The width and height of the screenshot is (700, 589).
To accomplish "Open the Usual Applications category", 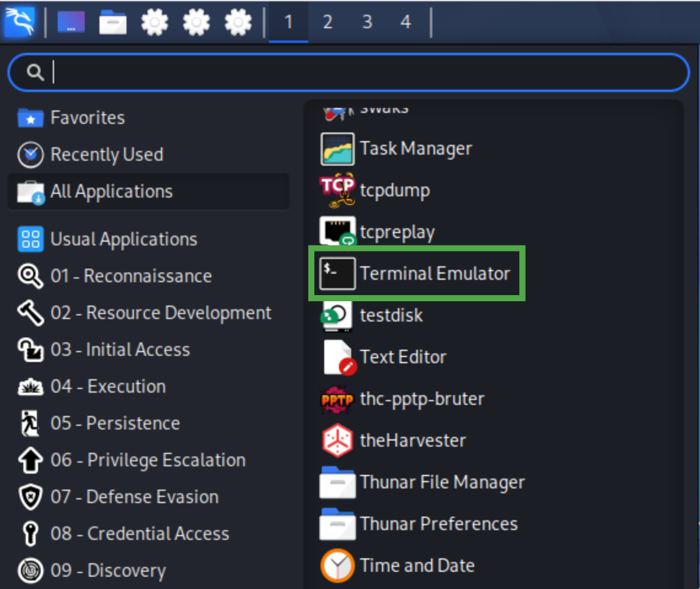I will 149,239.
